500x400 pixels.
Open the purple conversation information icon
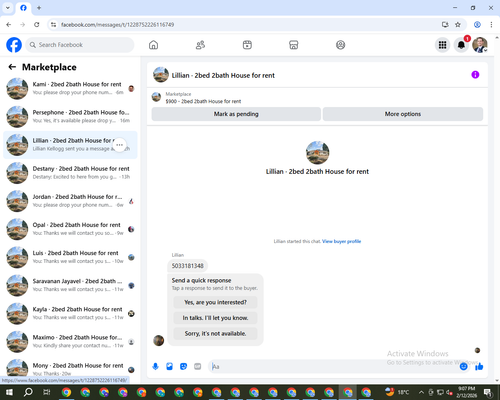[475, 75]
